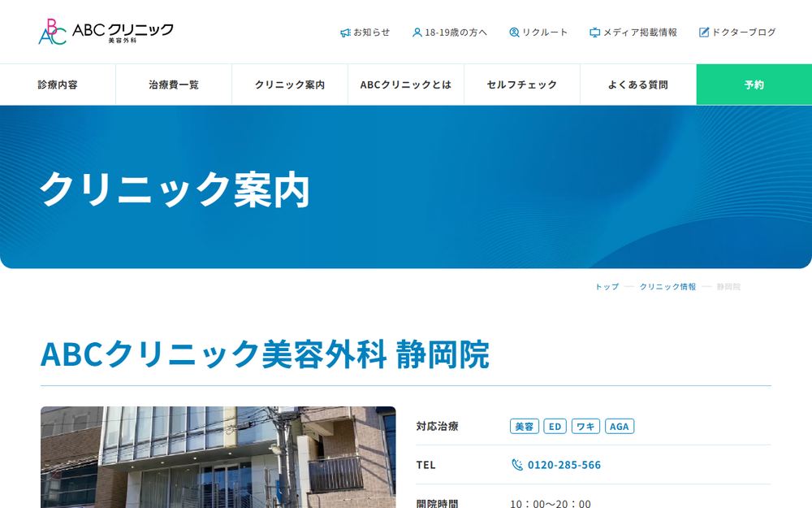Click the ワキ treatment tag
The height and width of the screenshot is (508, 812).
click(585, 426)
